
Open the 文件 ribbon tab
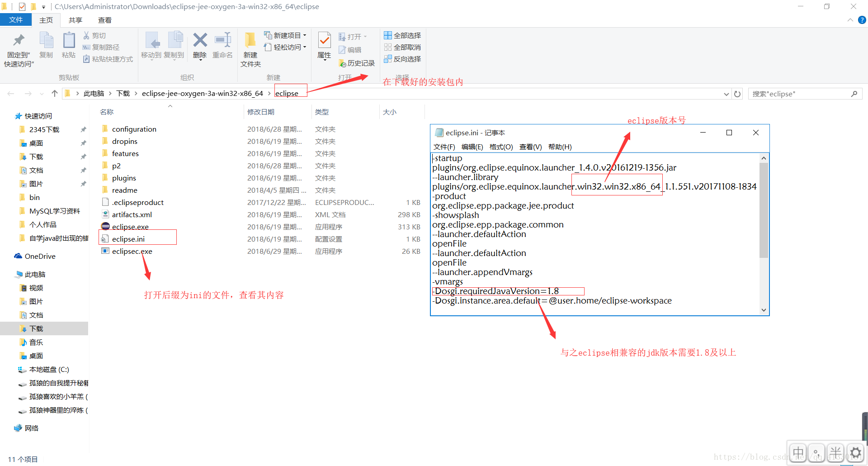pyautogui.click(x=16, y=20)
